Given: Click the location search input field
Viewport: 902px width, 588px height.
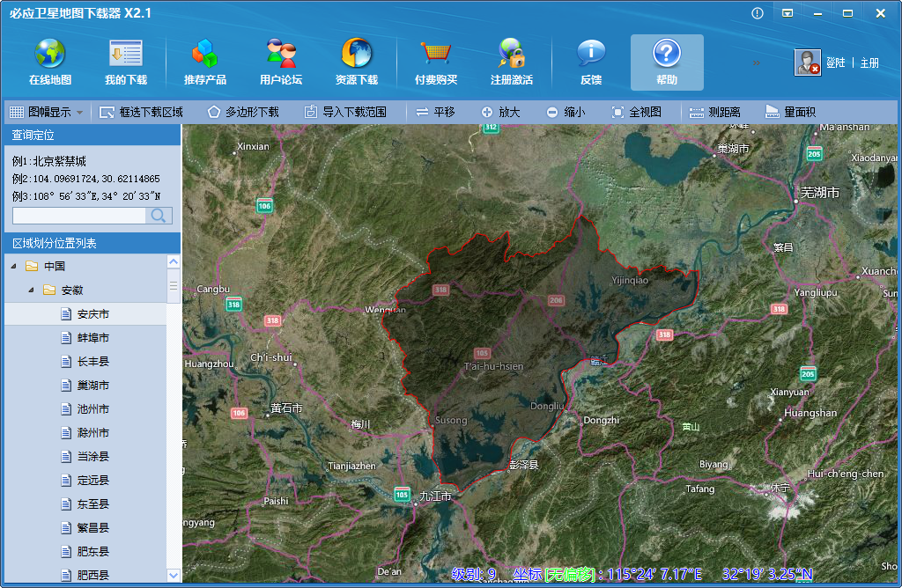Looking at the screenshot, I should [x=79, y=216].
